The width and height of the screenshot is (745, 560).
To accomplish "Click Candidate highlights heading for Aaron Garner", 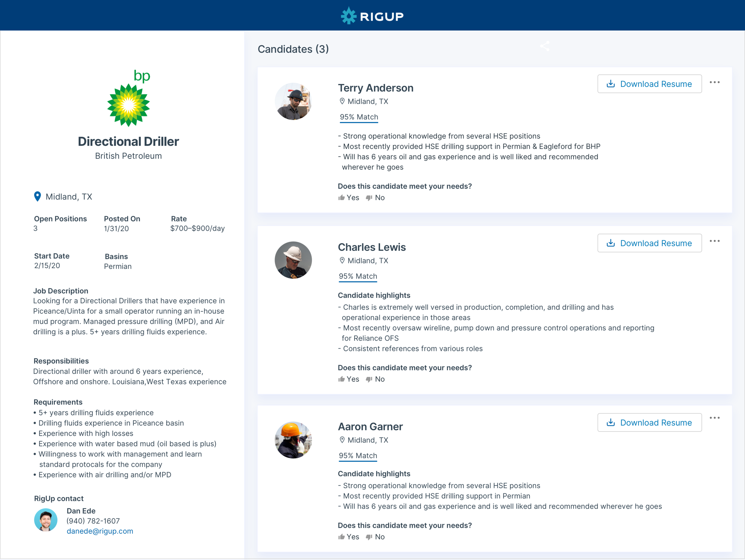I will tap(374, 474).
